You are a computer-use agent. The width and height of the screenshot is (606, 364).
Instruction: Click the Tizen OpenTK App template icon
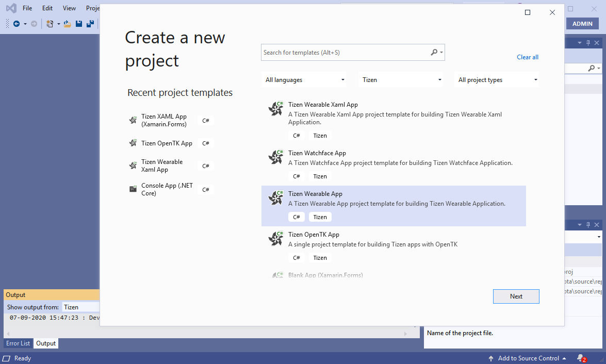coord(276,239)
